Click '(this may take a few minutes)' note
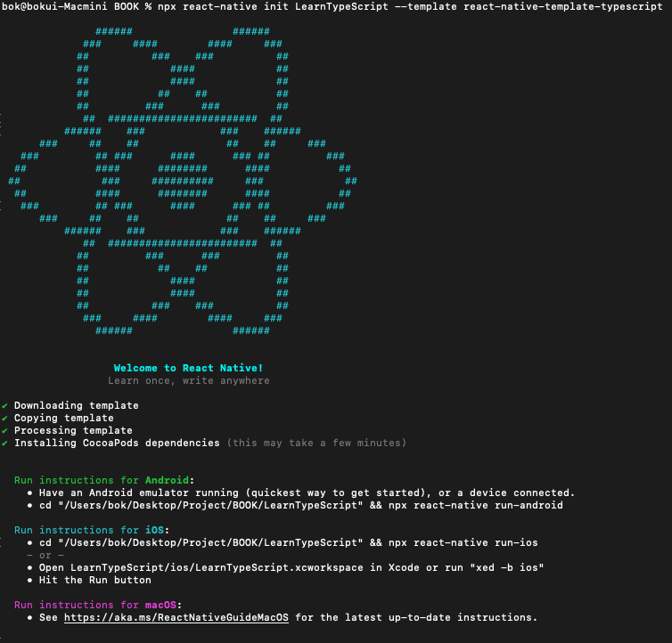The height and width of the screenshot is (643, 672). click(x=316, y=443)
